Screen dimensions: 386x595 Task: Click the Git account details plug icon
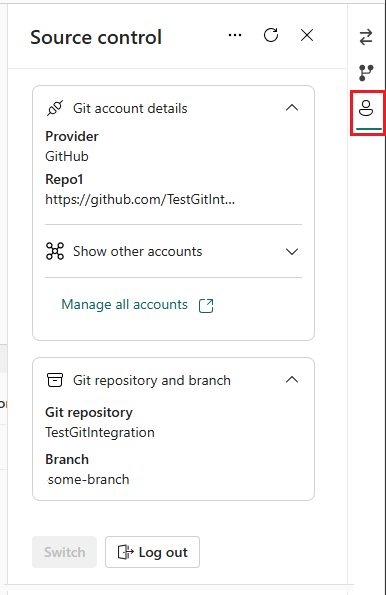tap(55, 109)
